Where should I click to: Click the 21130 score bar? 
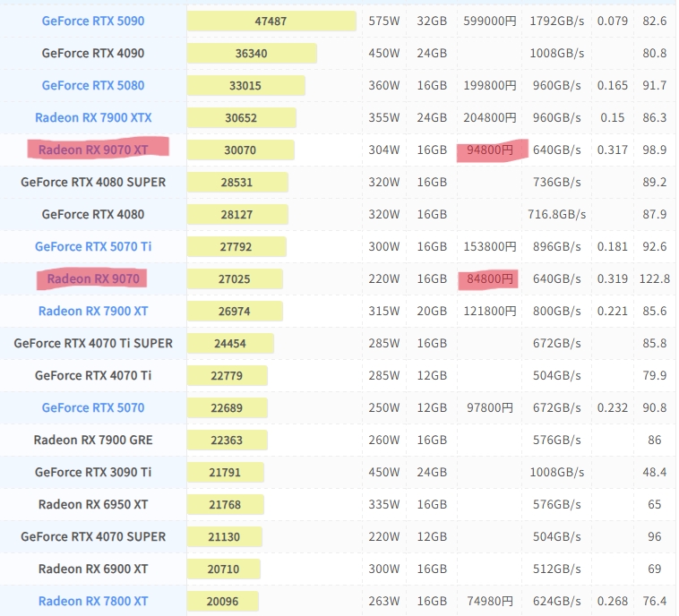224,537
